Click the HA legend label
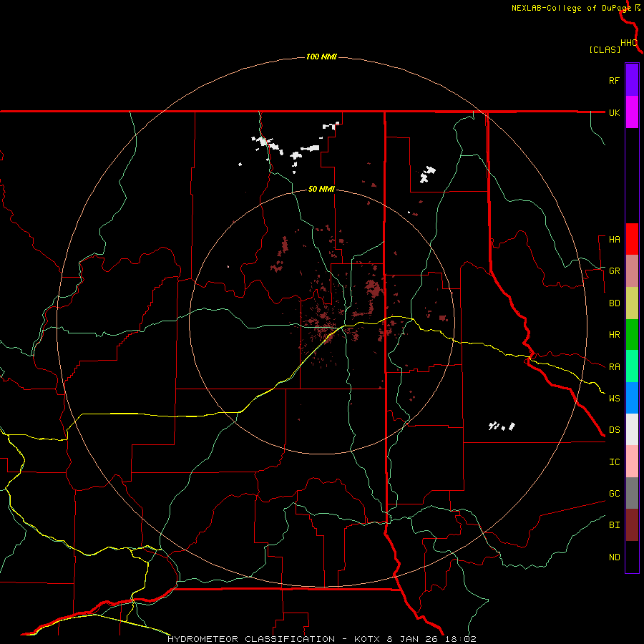This screenshot has width=644, height=644. coord(614,240)
